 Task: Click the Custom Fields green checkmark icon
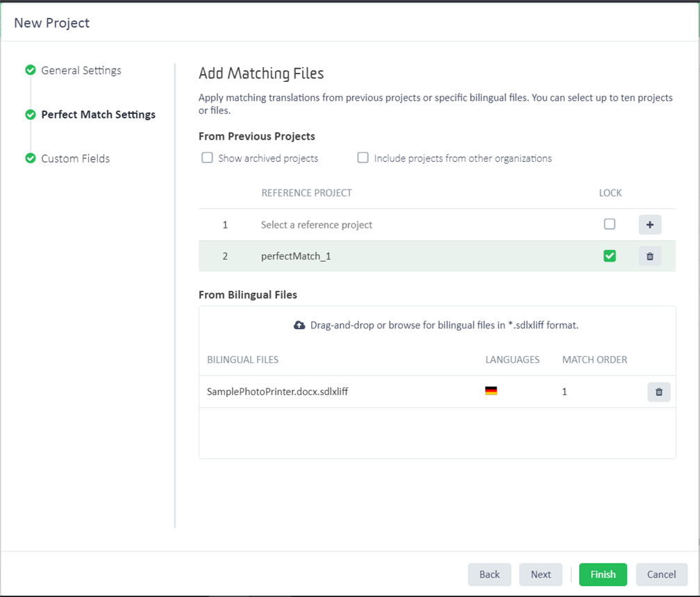31,158
